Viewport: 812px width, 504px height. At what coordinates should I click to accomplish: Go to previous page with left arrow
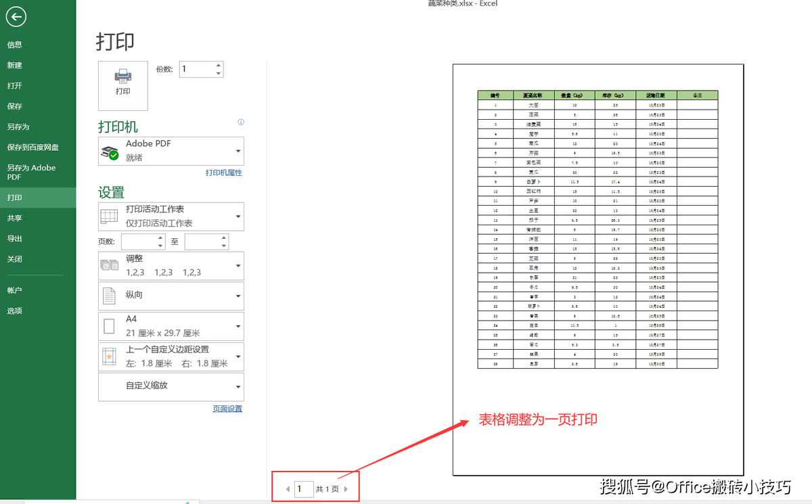(288, 488)
